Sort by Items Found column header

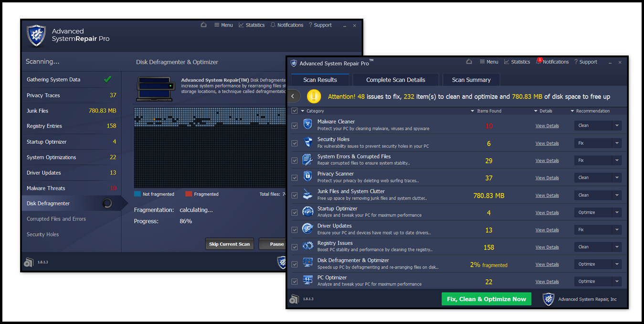[x=486, y=111]
